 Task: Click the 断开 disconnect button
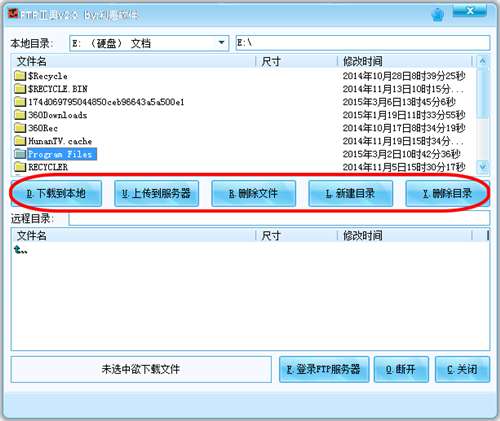[401, 369]
